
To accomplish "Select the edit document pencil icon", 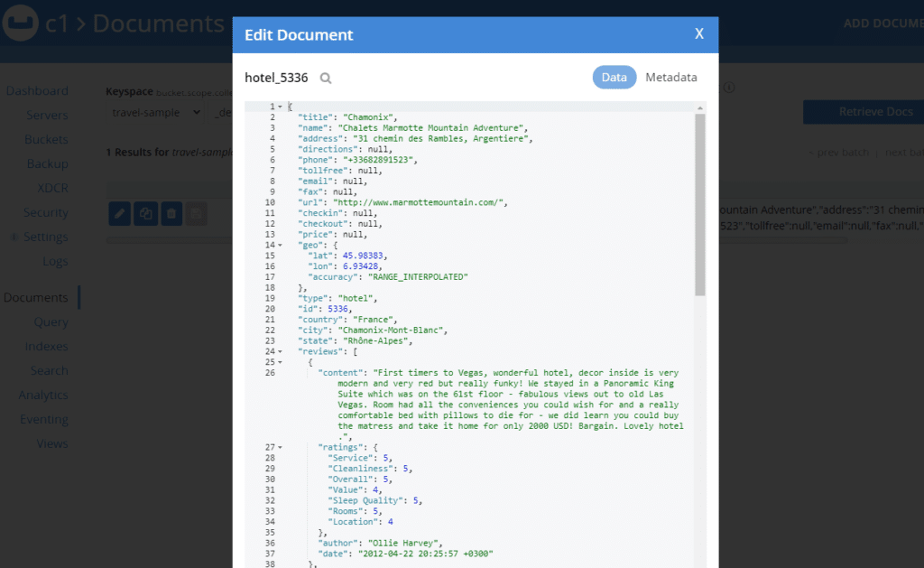I will [119, 213].
